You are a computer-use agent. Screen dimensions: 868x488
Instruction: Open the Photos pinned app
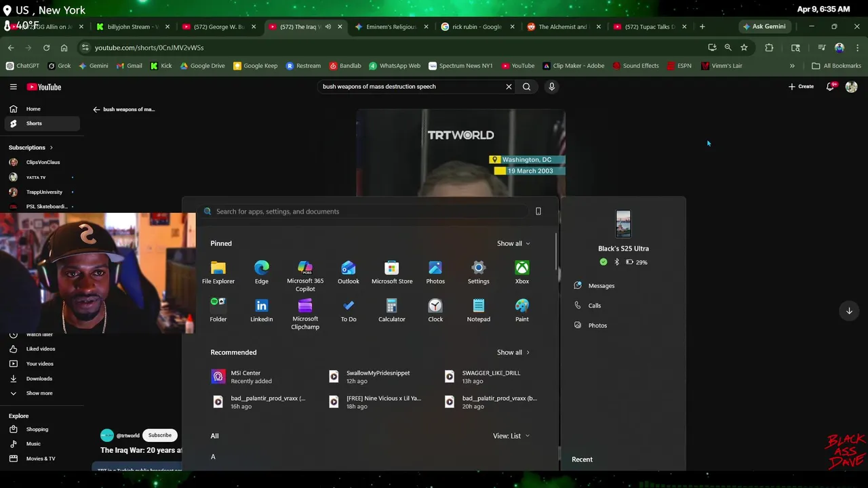(435, 272)
